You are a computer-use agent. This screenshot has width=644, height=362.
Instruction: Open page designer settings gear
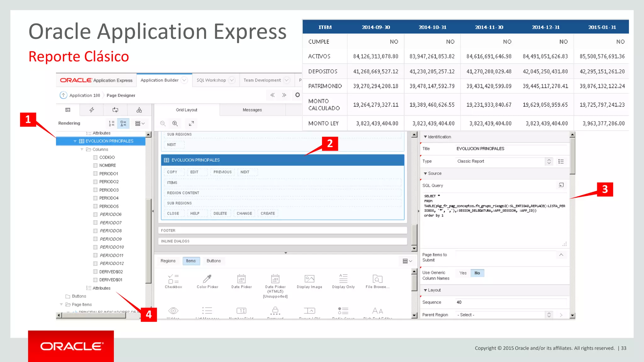coord(297,95)
